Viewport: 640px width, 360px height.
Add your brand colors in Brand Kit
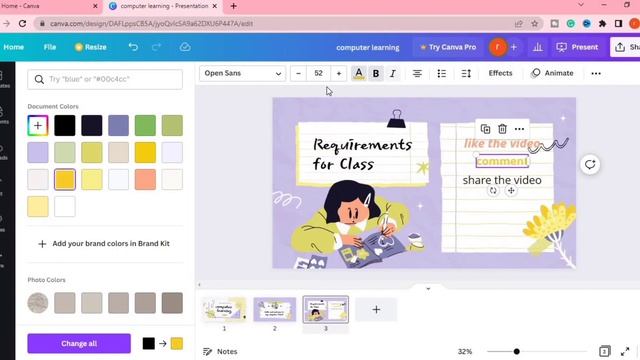coord(104,244)
